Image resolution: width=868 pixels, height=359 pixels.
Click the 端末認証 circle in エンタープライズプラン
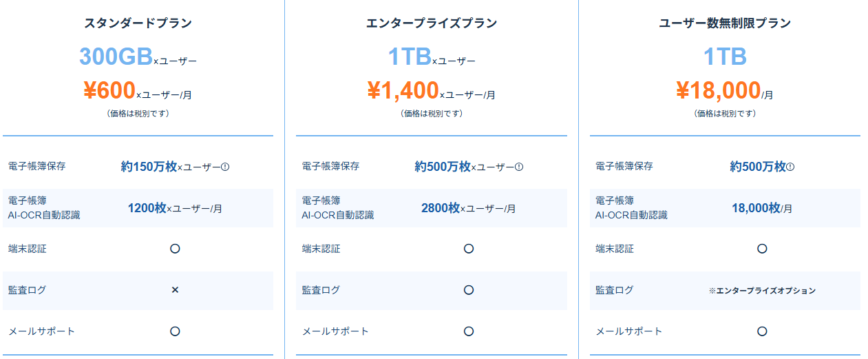[469, 249]
